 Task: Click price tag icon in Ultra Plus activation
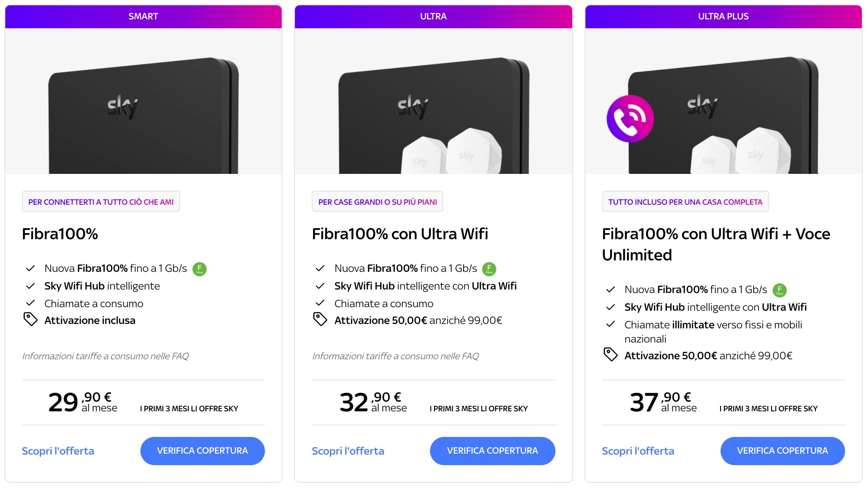point(611,354)
